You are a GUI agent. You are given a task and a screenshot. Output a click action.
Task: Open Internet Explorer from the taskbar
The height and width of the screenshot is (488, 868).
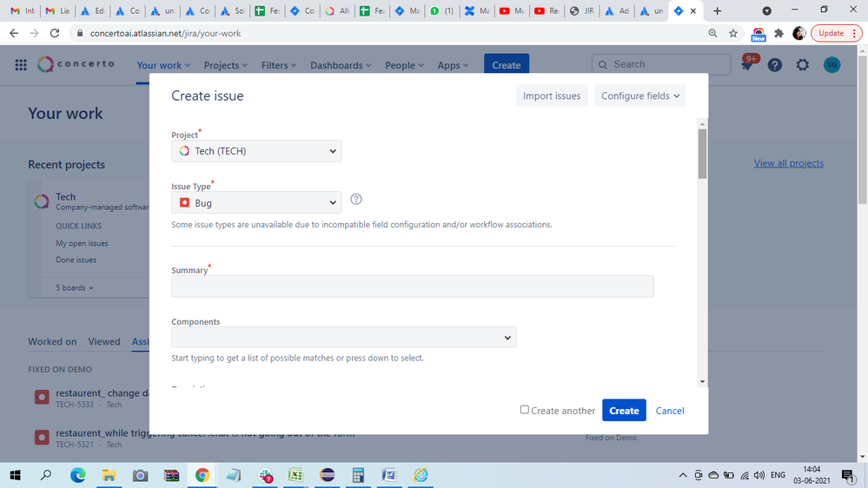coord(421,475)
